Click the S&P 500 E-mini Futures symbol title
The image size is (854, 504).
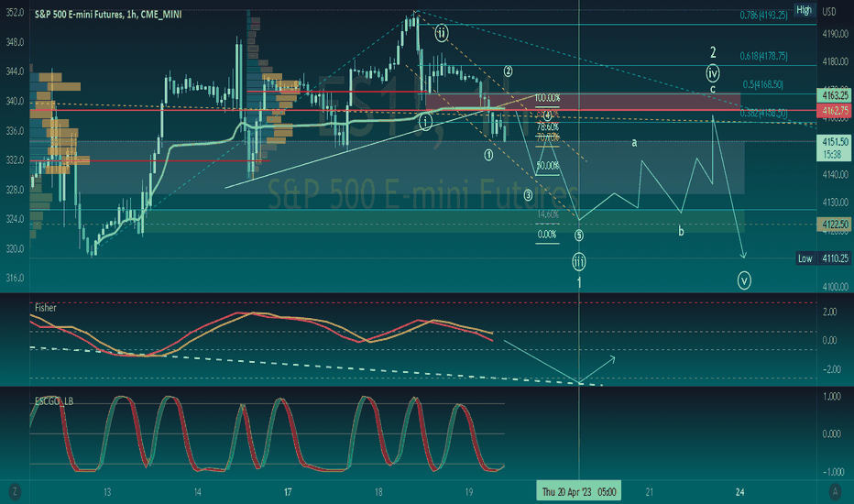(x=108, y=15)
